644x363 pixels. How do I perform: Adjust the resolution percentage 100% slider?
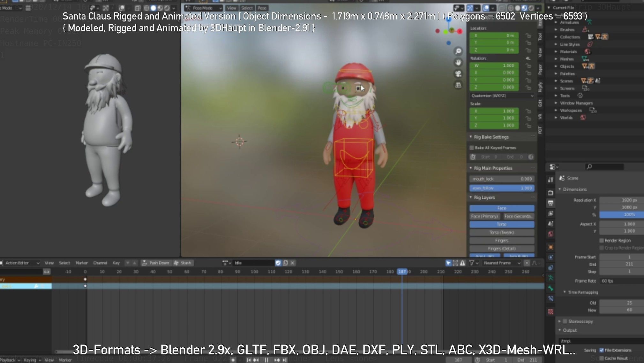coord(622,214)
